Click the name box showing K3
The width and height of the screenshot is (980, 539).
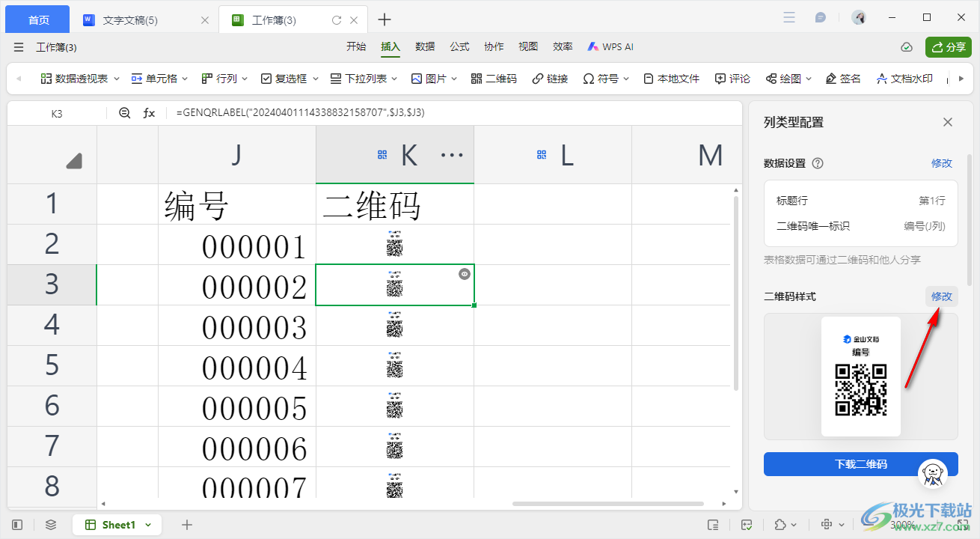point(57,113)
